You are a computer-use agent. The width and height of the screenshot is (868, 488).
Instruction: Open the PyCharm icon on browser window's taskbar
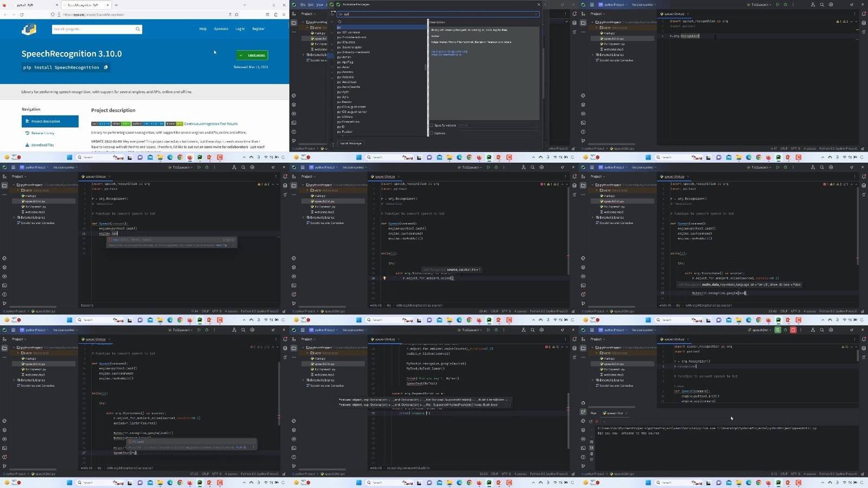click(200, 157)
